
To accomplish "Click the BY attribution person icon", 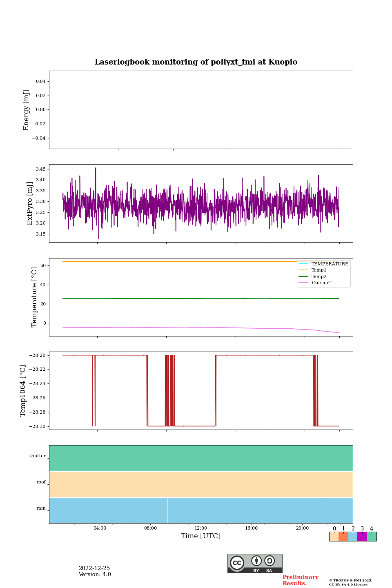I will tap(256, 561).
